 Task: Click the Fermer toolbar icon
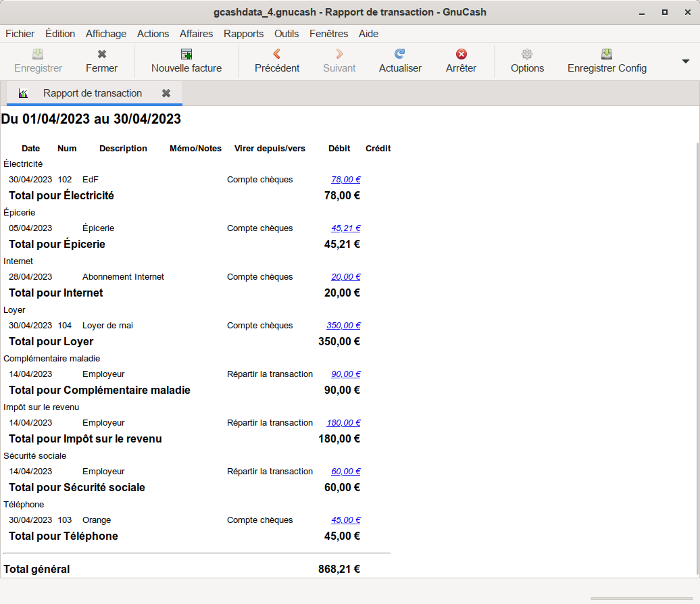(x=101, y=55)
